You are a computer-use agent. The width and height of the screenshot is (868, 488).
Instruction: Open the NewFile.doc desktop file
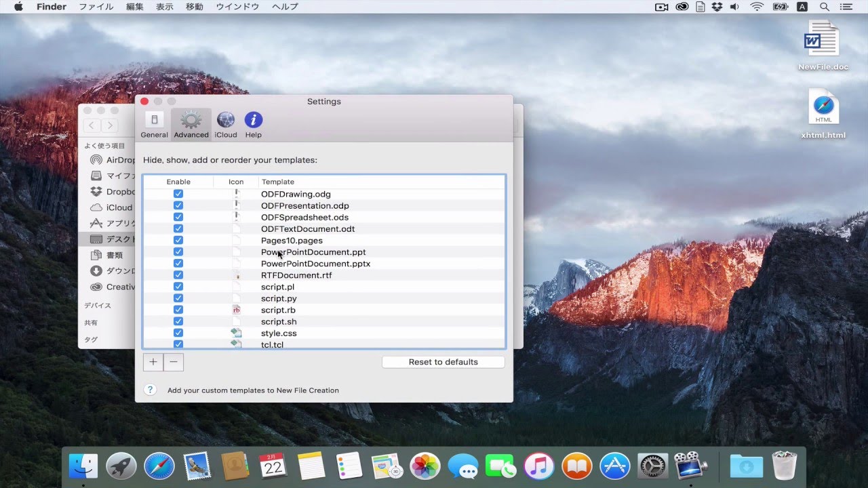pos(823,45)
